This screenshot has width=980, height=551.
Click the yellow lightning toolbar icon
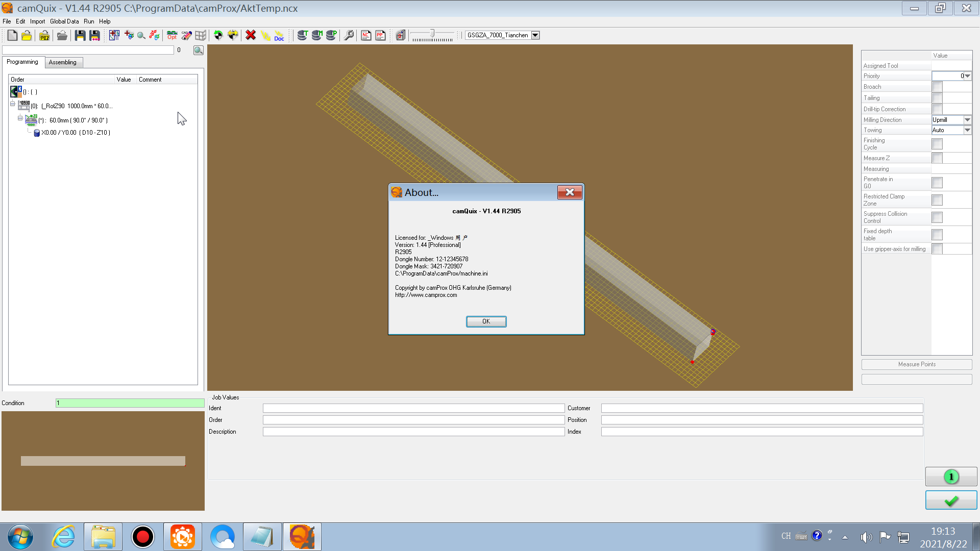(265, 35)
